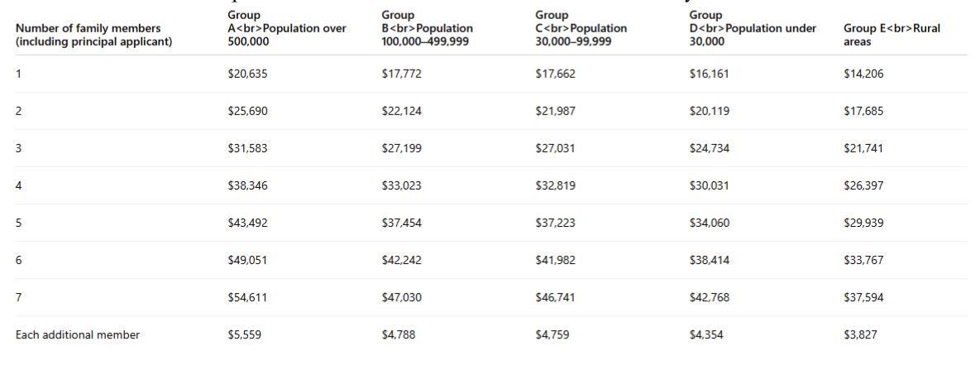Select the $3,827 cell

pyautogui.click(x=860, y=334)
